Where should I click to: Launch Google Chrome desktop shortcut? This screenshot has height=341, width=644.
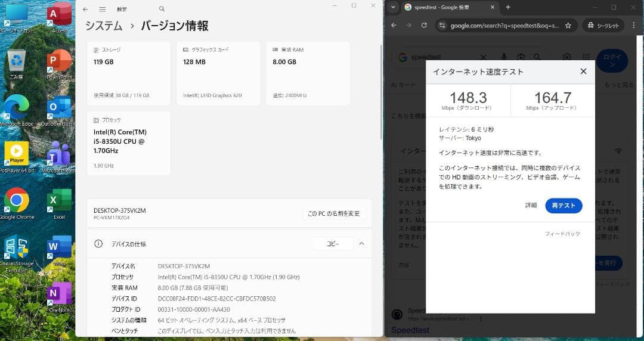17,204
